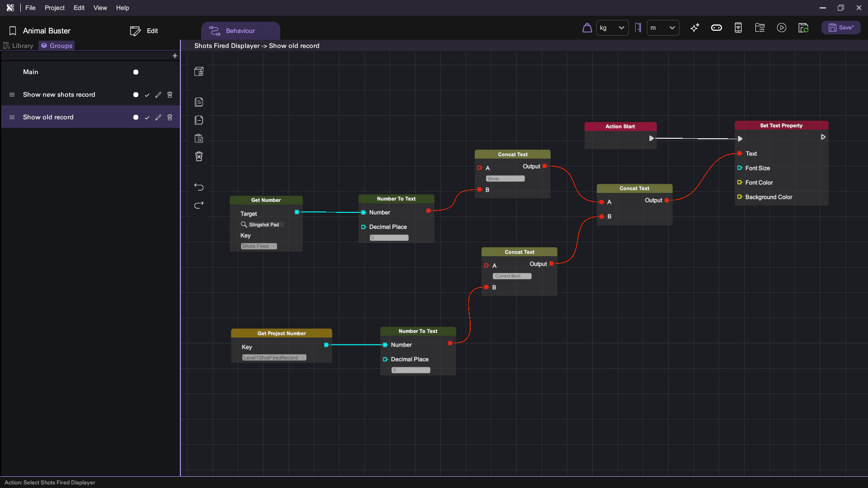This screenshot has height=488, width=868.
Task: Click the VR headset icon
Action: coord(716,28)
